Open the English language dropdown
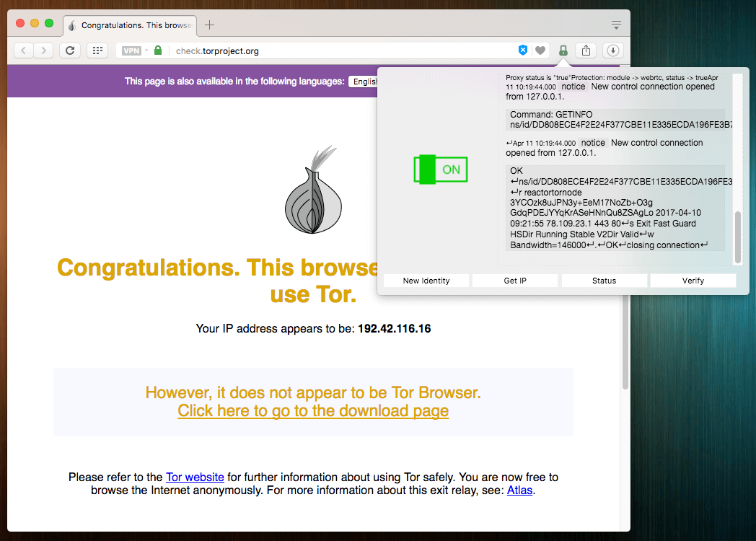Viewport: 756px width, 541px height. [x=364, y=82]
